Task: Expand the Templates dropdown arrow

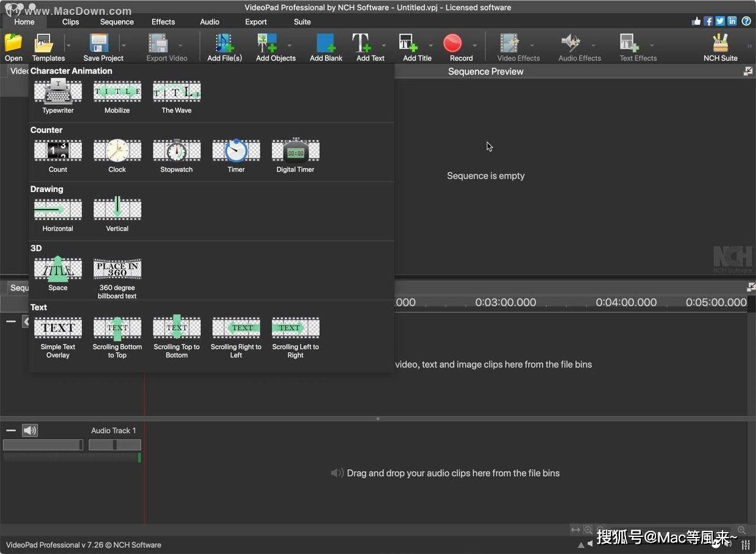Action: coord(68,46)
